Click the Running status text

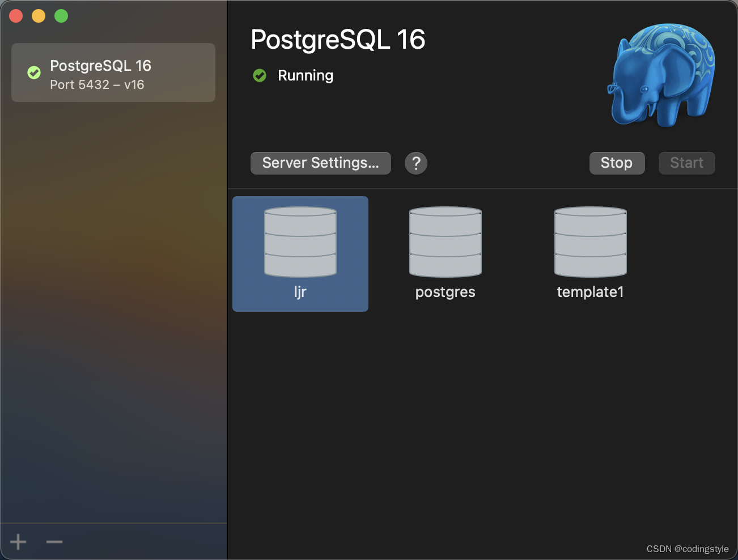pyautogui.click(x=306, y=75)
